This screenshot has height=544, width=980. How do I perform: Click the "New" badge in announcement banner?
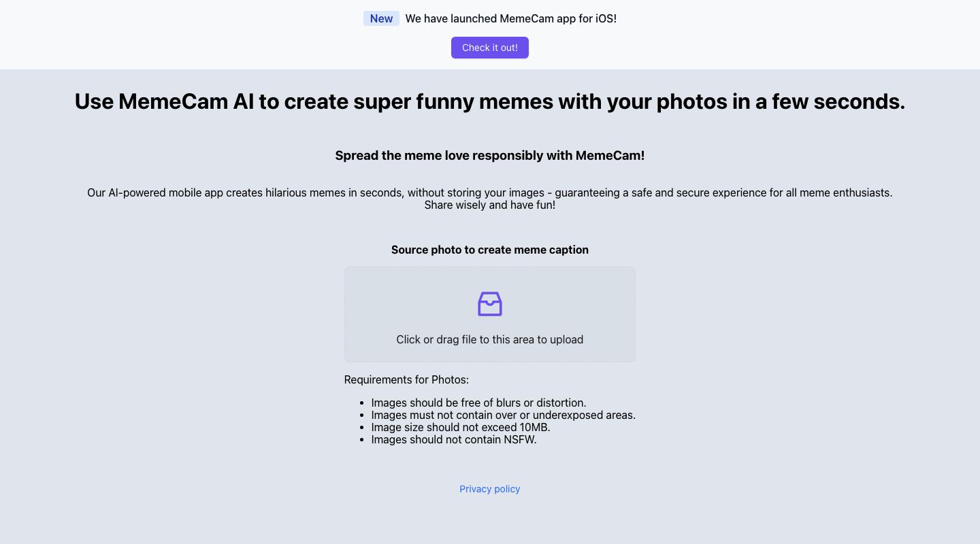pos(381,18)
